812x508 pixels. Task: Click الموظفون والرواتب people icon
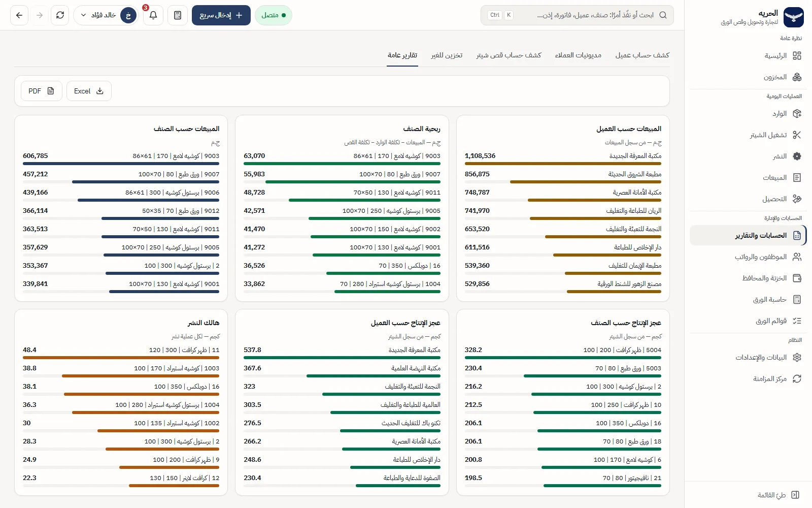click(797, 257)
